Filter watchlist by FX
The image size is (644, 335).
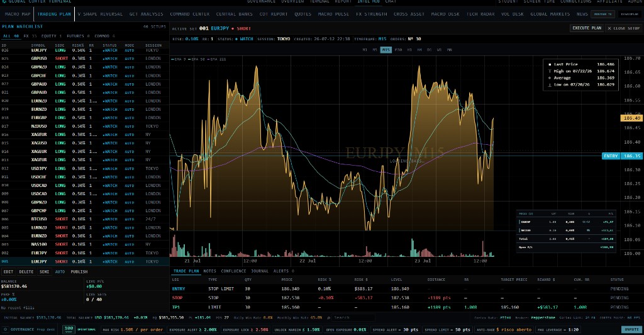point(30,36)
